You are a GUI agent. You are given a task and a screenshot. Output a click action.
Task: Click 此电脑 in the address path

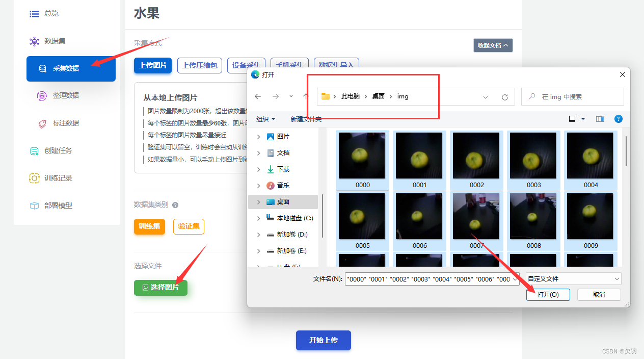point(351,96)
